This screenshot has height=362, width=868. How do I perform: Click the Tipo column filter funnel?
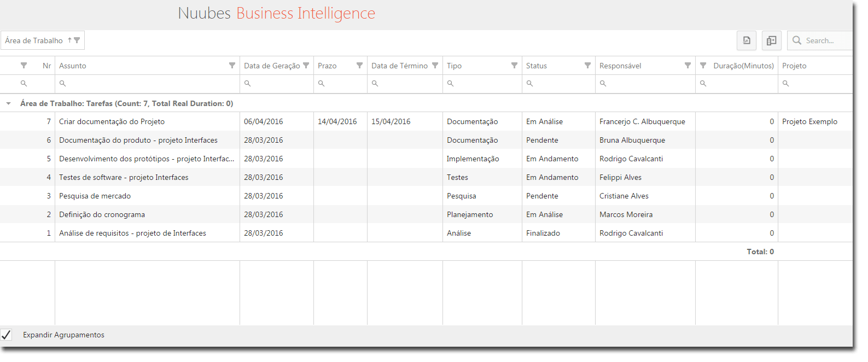tap(514, 66)
